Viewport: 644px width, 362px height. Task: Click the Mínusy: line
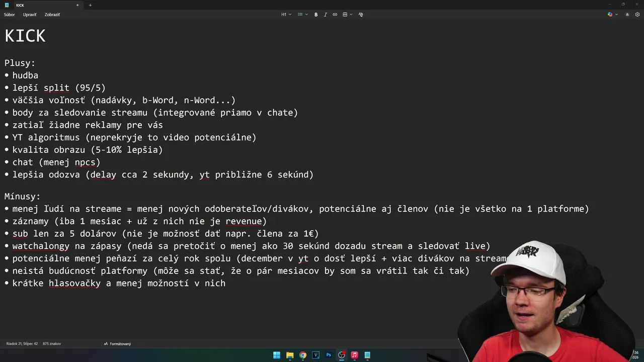pyautogui.click(x=23, y=197)
